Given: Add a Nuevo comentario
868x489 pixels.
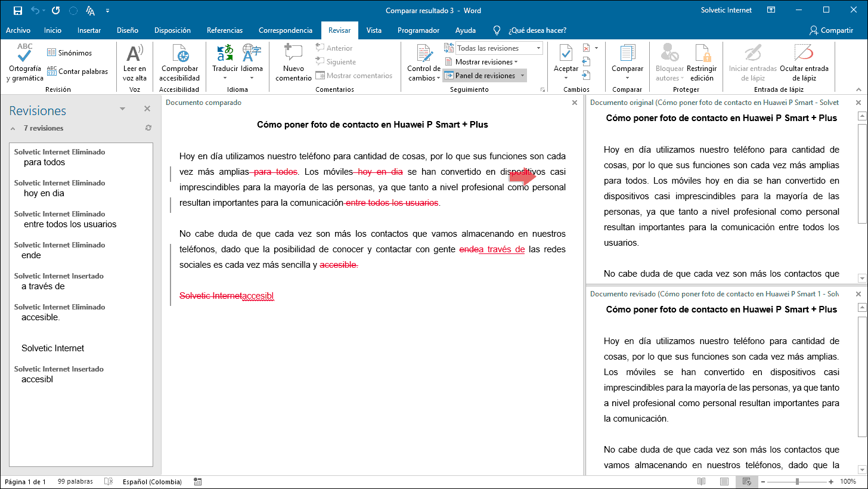Looking at the screenshot, I should tap(293, 63).
